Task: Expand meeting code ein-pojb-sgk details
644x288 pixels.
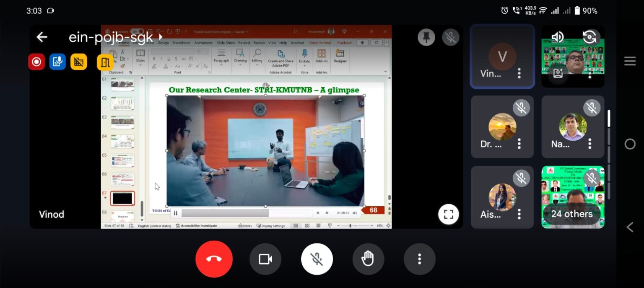Action: pos(160,37)
